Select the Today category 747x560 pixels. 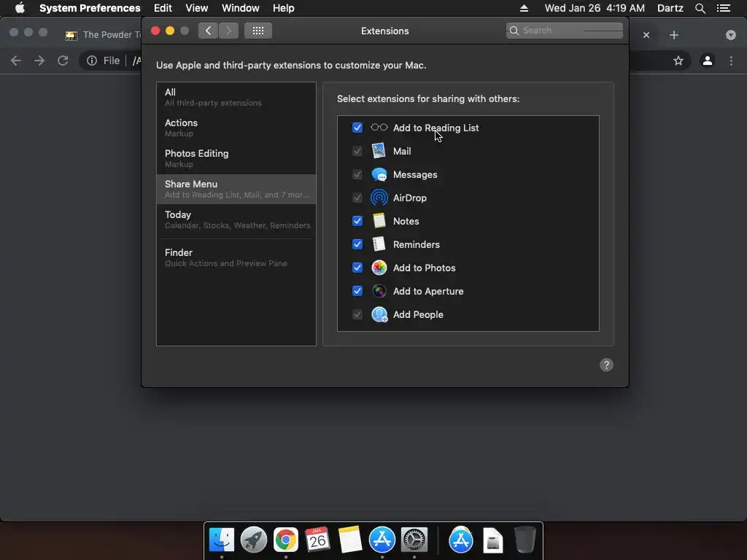pyautogui.click(x=236, y=219)
